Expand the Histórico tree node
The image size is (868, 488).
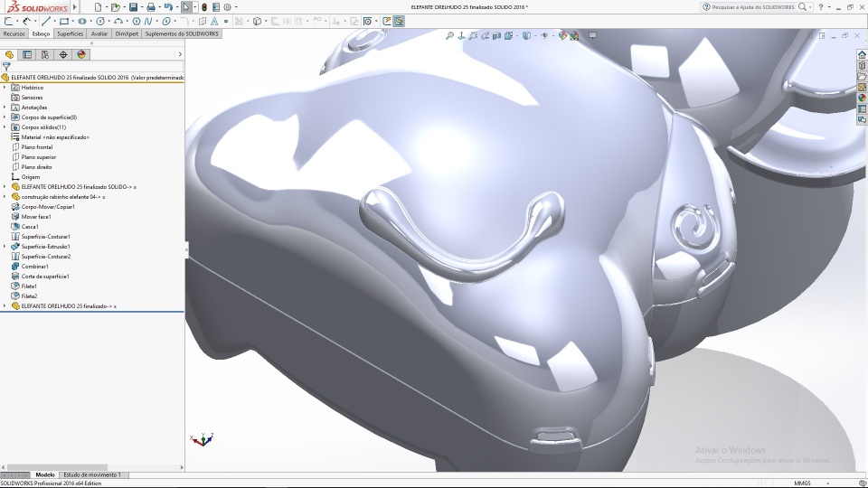coord(5,88)
